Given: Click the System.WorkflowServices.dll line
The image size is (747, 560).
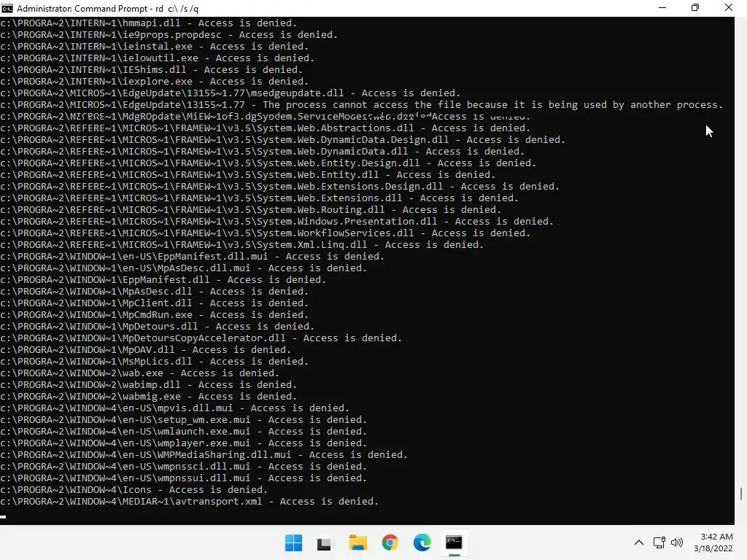Looking at the screenshot, I should 266,233.
